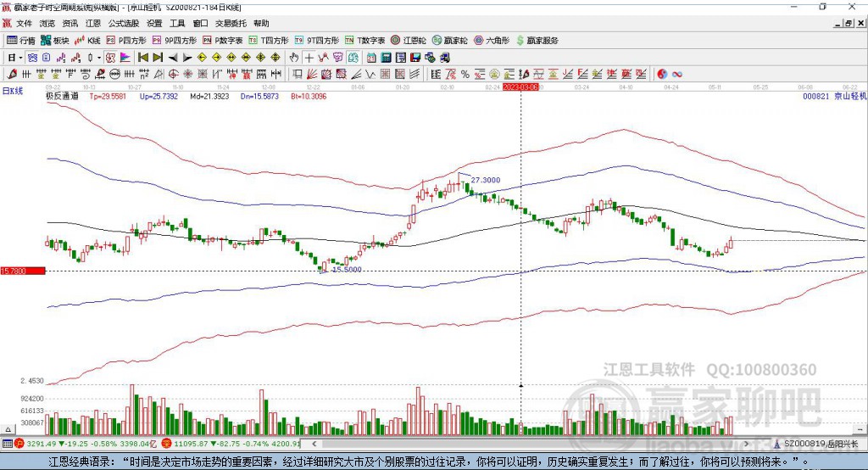Click the Md=21.3923 indicator value
Viewport: 868px width, 470px height.
pyautogui.click(x=209, y=96)
